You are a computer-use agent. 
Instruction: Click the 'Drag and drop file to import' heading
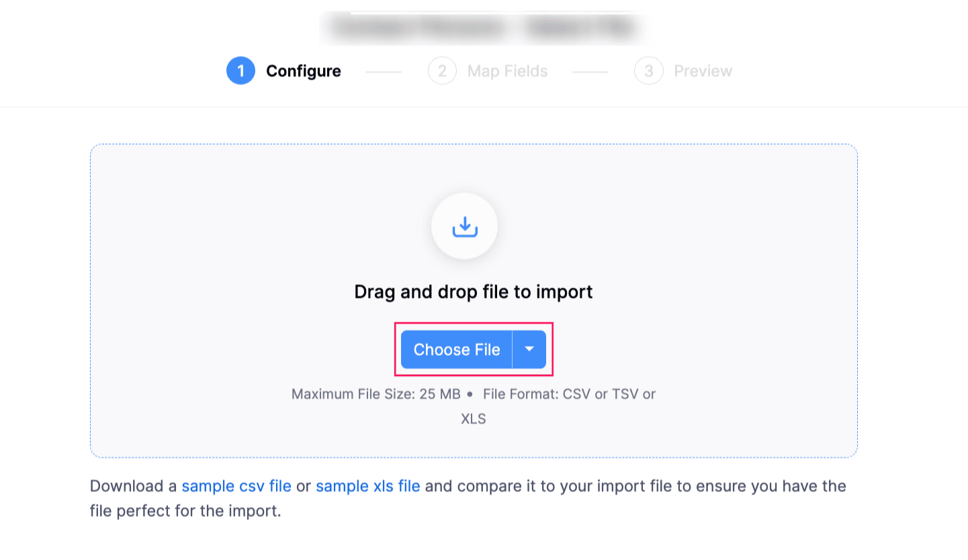[473, 291]
